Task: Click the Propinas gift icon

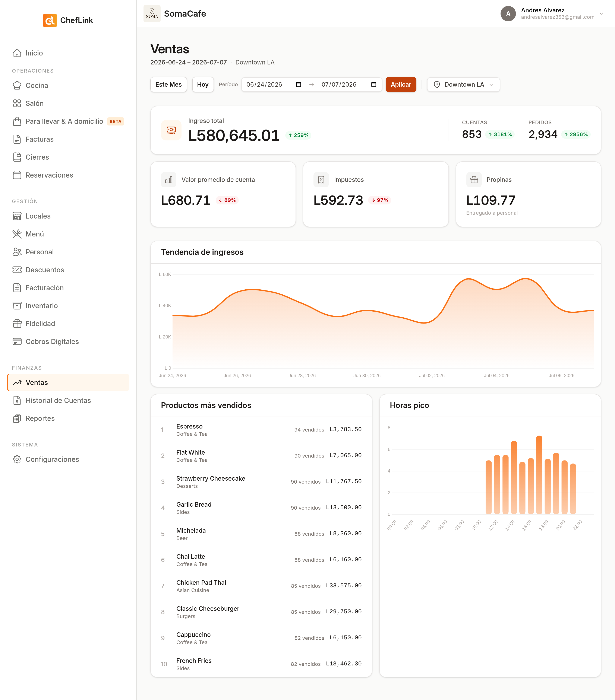Action: point(474,180)
